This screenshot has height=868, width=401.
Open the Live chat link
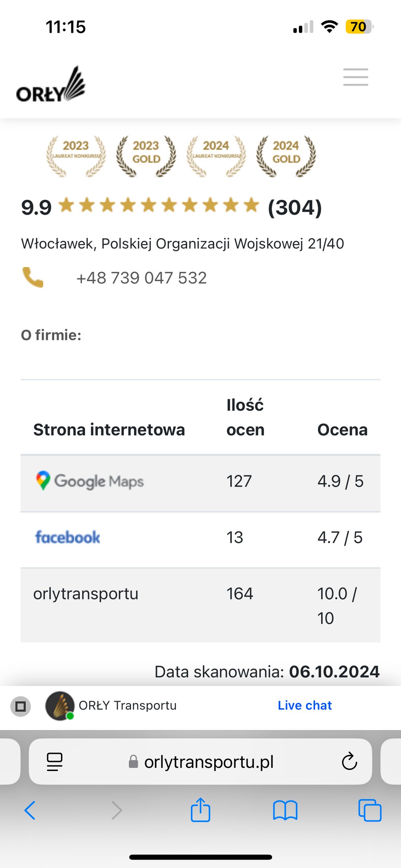304,705
